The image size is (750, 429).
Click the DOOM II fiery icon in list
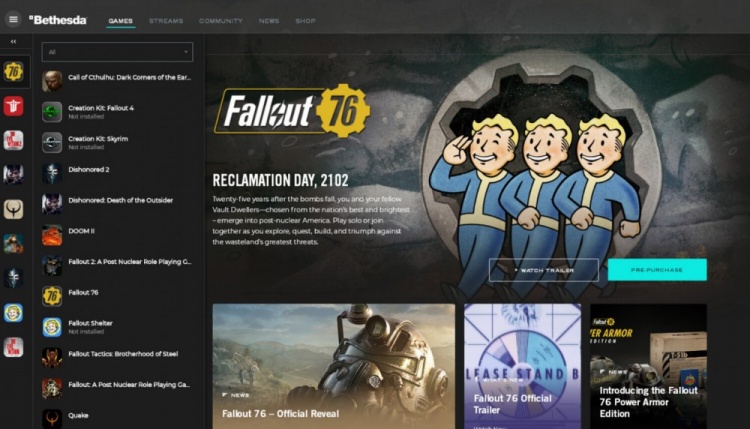[52, 235]
